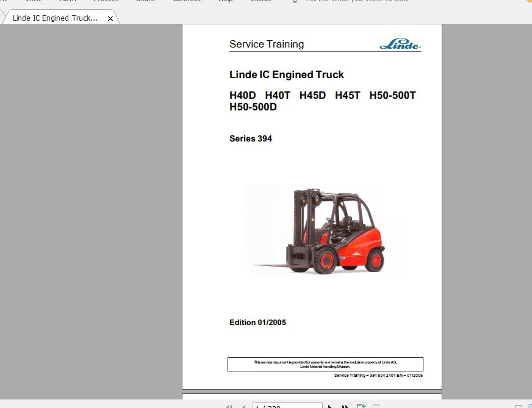This screenshot has height=408, width=532.
Task: Jump to the first page
Action: pos(229,406)
